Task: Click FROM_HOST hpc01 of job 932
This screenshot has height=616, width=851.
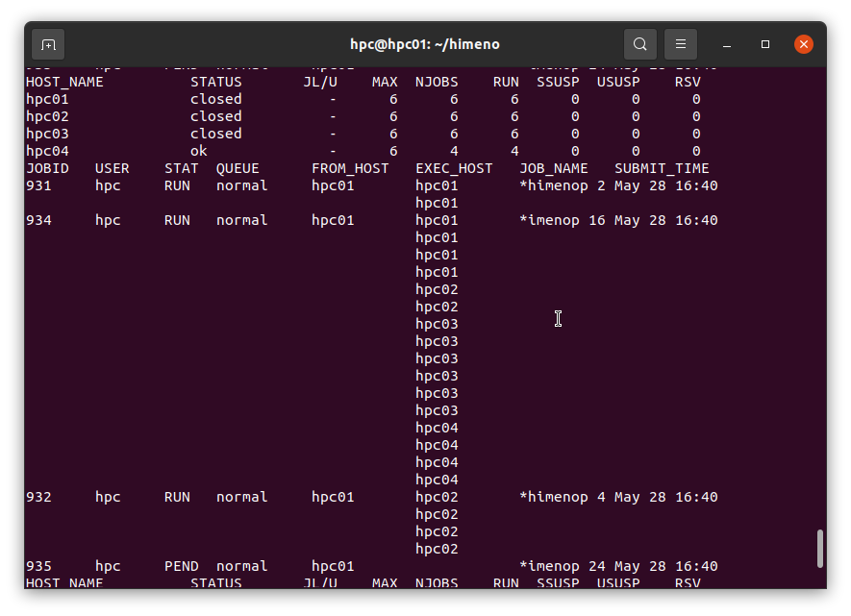Action: (x=333, y=497)
